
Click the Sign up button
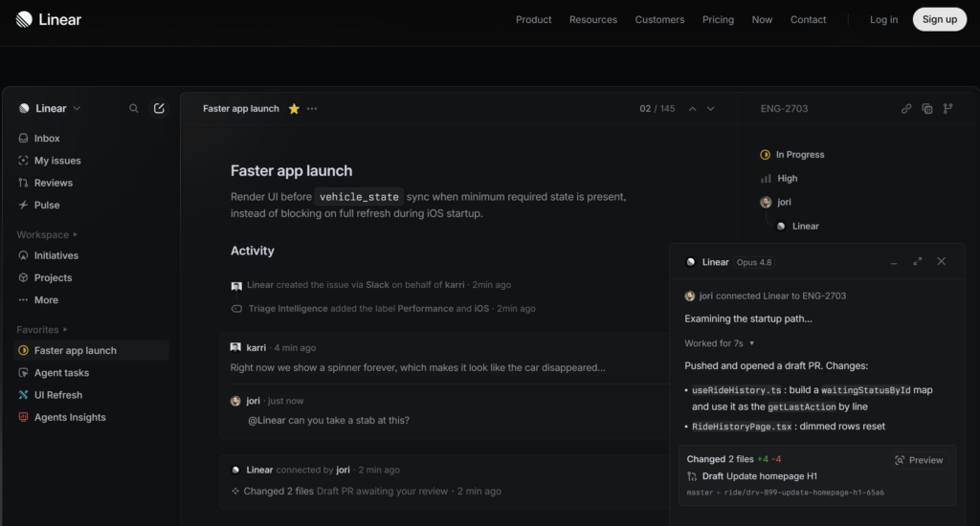click(940, 19)
